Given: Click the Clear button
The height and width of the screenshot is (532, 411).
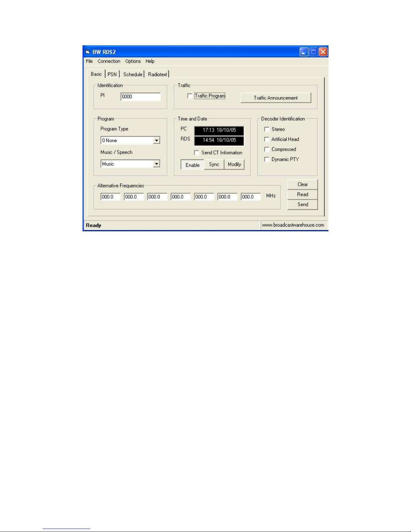Looking at the screenshot, I should point(303,184).
